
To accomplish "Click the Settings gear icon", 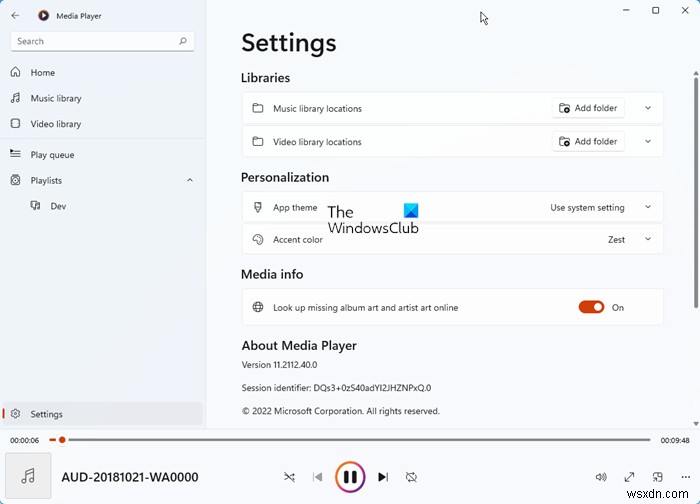I will pyautogui.click(x=16, y=413).
